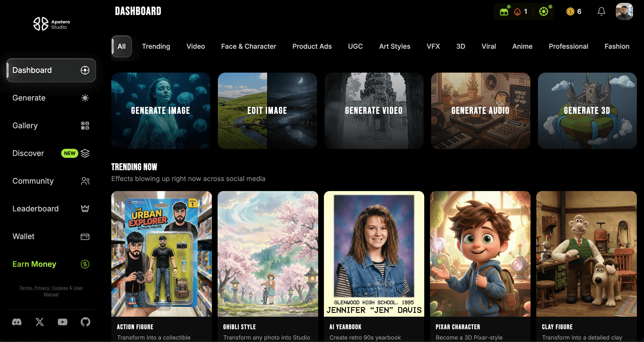The image size is (644, 342).
Task: Open the Discord link icon
Action: click(x=17, y=322)
